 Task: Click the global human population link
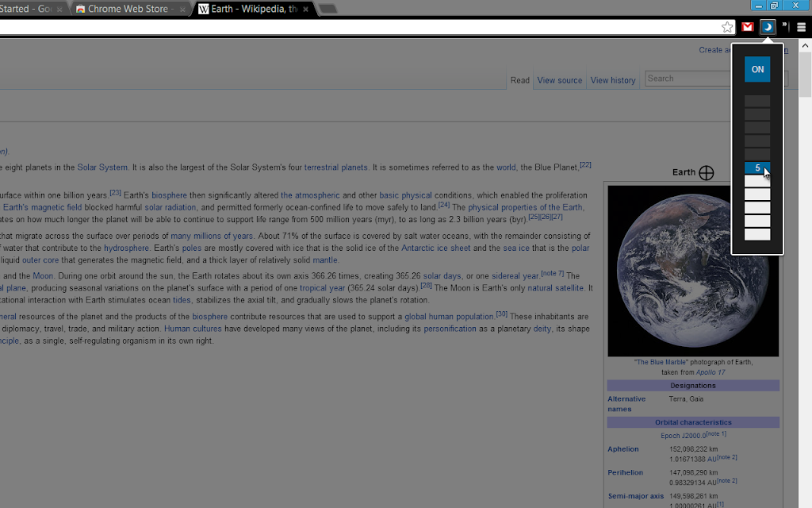click(449, 317)
